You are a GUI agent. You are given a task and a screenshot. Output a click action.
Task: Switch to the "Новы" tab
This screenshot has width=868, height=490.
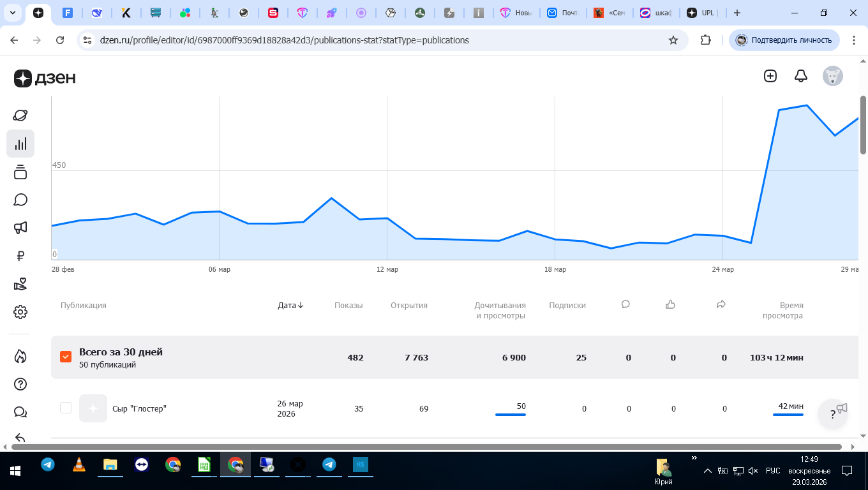tap(516, 13)
